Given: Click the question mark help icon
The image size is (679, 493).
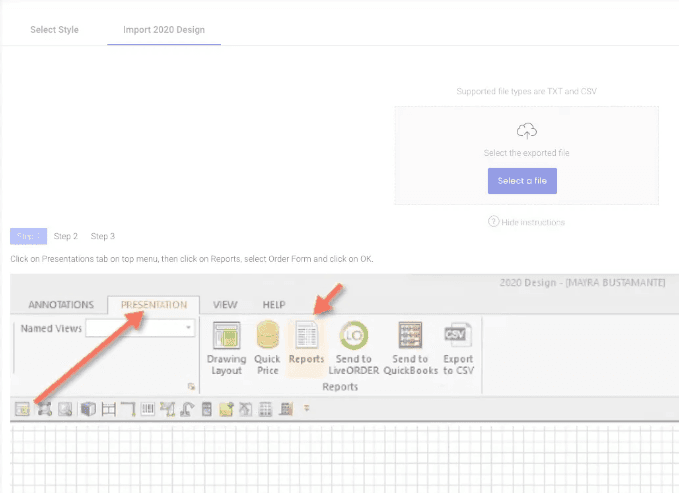Looking at the screenshot, I should pyautogui.click(x=494, y=221).
